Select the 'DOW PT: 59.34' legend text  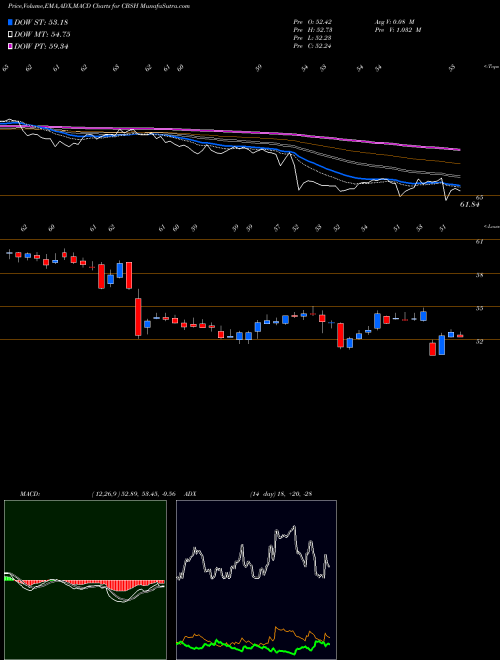click(41, 46)
